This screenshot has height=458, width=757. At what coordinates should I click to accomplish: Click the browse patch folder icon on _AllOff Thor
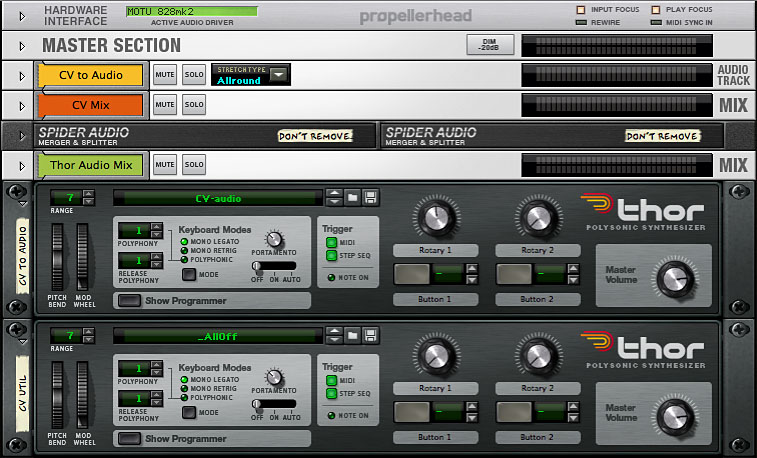(x=353, y=337)
